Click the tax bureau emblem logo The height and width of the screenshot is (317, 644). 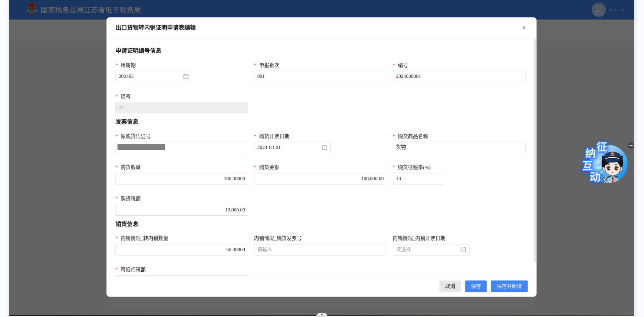coord(32,9)
